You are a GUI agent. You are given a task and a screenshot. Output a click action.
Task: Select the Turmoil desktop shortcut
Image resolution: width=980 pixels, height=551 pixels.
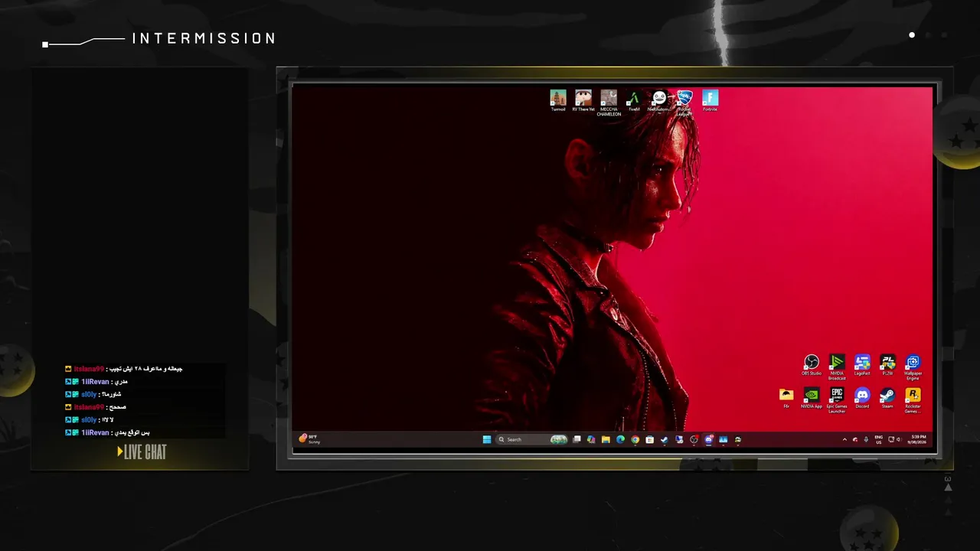558,100
